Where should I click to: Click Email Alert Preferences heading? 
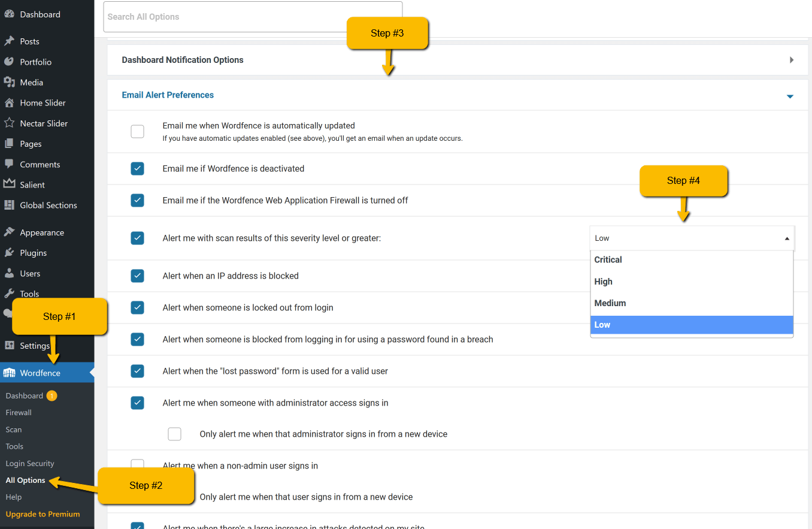[168, 95]
